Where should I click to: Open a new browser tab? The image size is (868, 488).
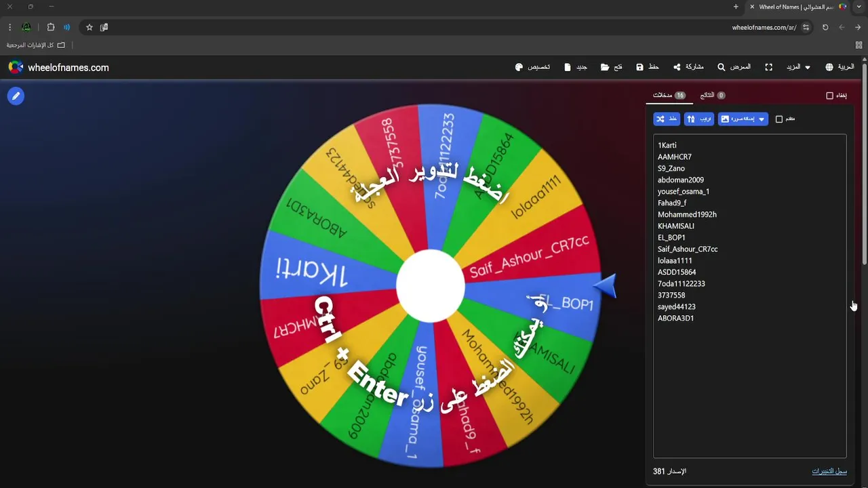tap(736, 7)
